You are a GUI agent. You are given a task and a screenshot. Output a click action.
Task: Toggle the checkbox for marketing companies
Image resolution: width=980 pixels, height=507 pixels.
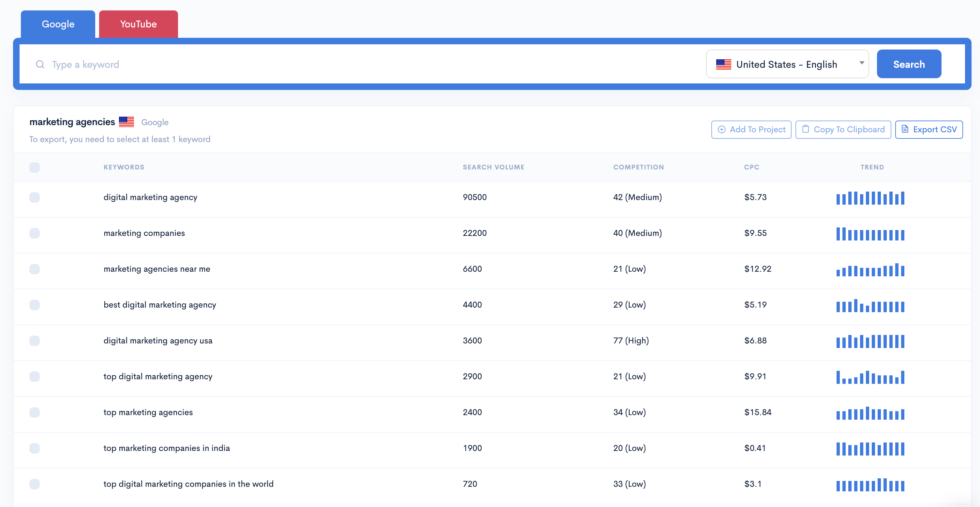point(34,232)
